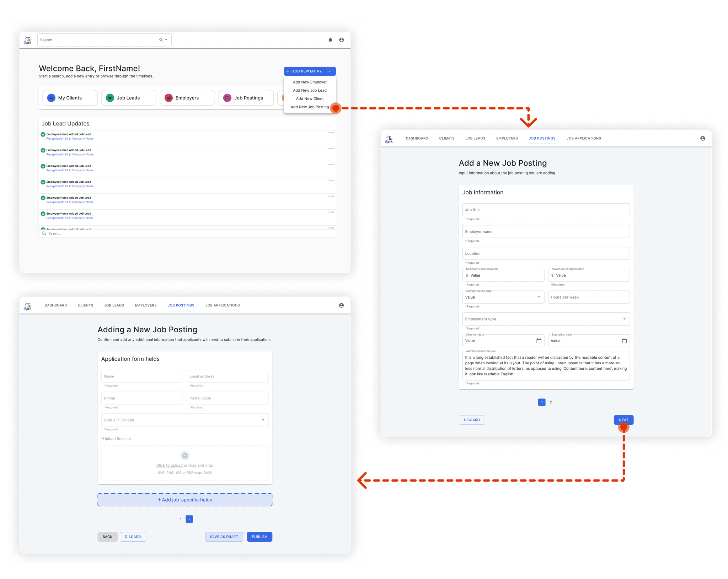Expand the Status in Canada dropdown
The height and width of the screenshot is (579, 728).
pyautogui.click(x=263, y=420)
